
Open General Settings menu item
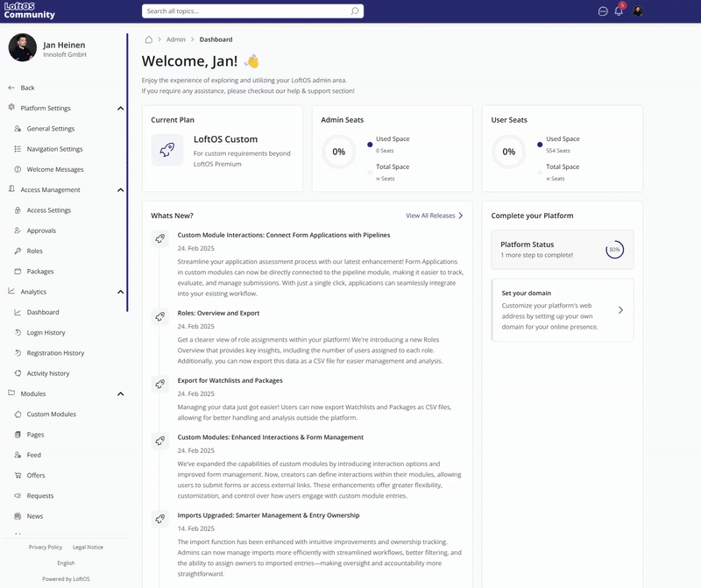point(50,129)
